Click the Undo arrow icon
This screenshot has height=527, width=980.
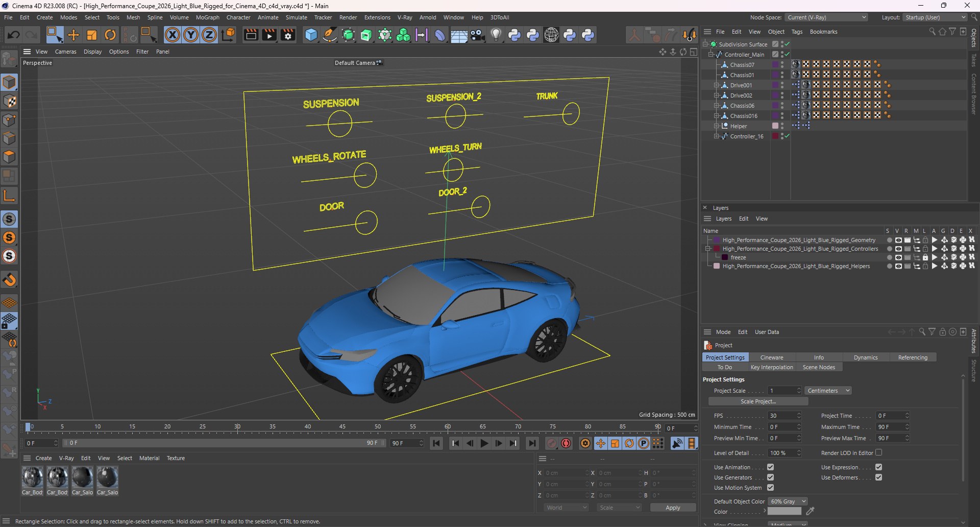(x=14, y=35)
